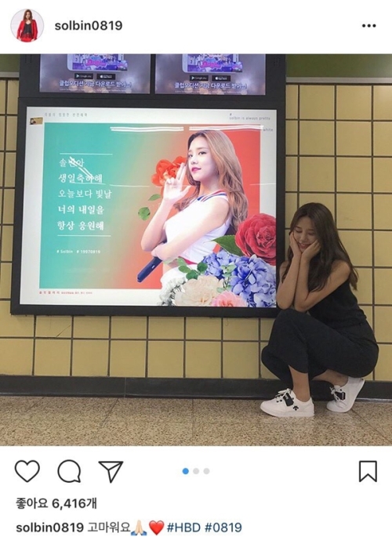
Task: Open the #0819 hashtag
Action: pyautogui.click(x=223, y=528)
